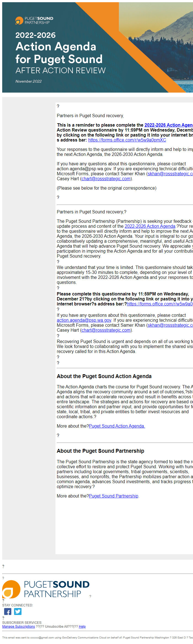193x644 pixels.
Task: Click the Puget Sound Partnership footer logo
Action: [46, 589]
